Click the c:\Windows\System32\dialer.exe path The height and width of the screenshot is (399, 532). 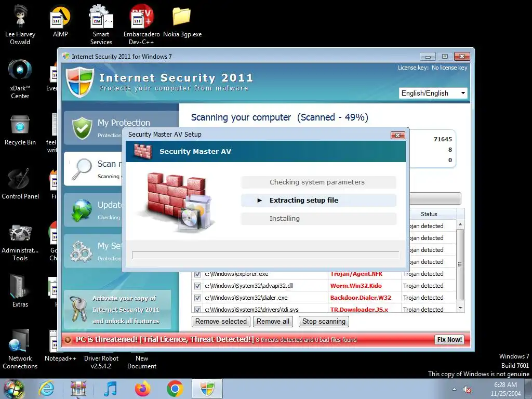246,298
